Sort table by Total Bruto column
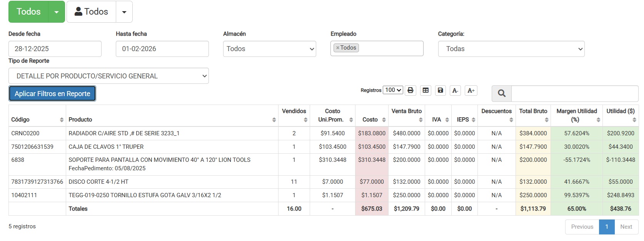 click(533, 116)
